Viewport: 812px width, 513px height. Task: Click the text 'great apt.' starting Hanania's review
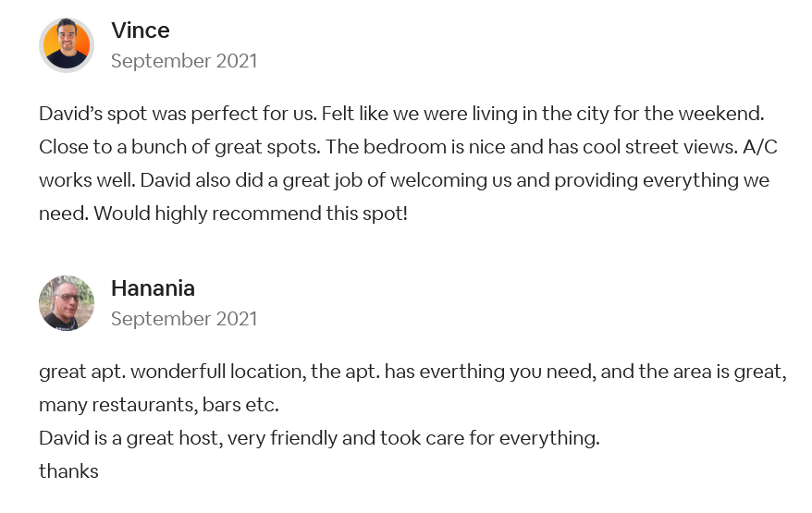(82, 372)
